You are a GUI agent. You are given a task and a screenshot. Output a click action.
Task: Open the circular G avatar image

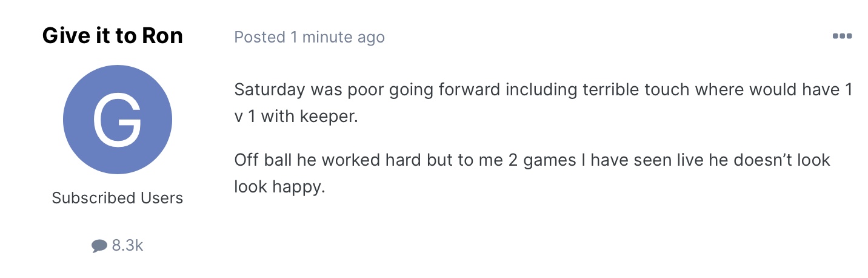tap(118, 120)
